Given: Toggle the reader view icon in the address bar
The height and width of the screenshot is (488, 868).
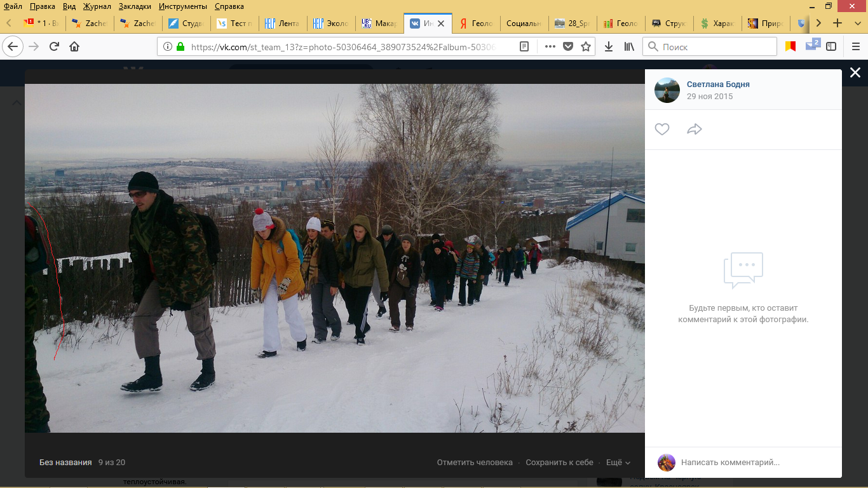Looking at the screenshot, I should coord(524,46).
